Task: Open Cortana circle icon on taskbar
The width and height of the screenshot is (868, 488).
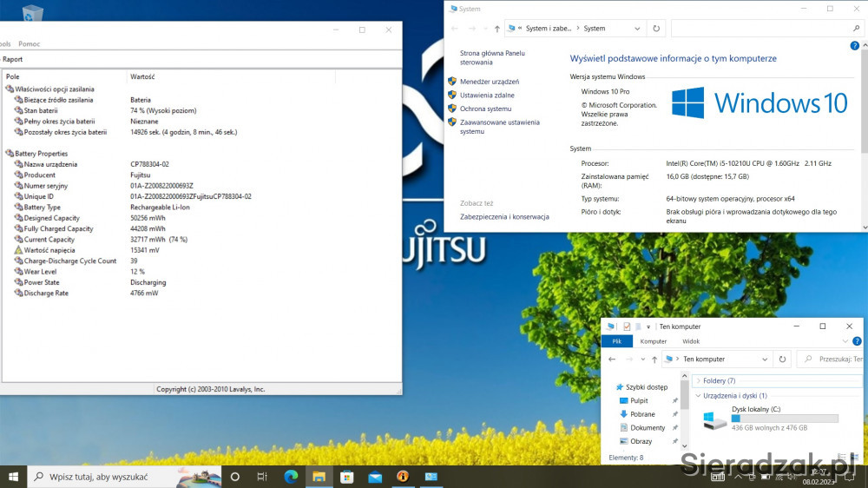Action: pos(234,477)
